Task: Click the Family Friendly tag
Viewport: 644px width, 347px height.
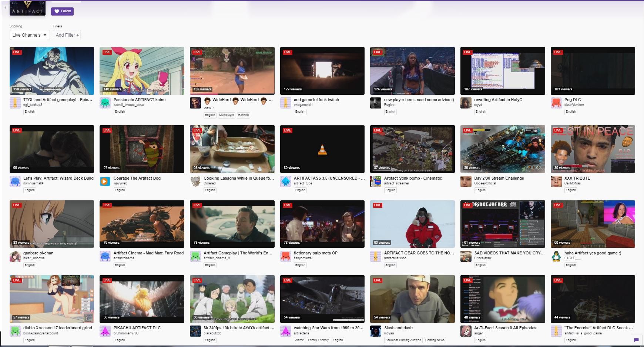Action: pos(318,340)
